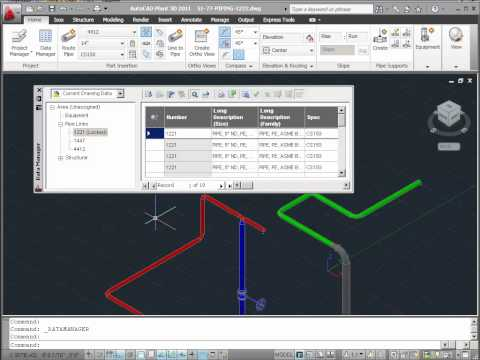Click the Center routing alignment dropdown
Viewport: 480px width, 360px height.
click(x=288, y=51)
